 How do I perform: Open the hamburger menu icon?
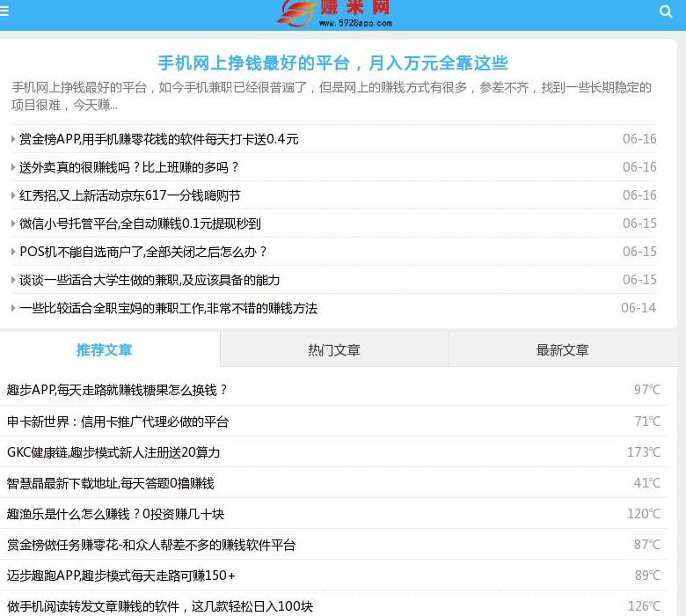[4, 11]
